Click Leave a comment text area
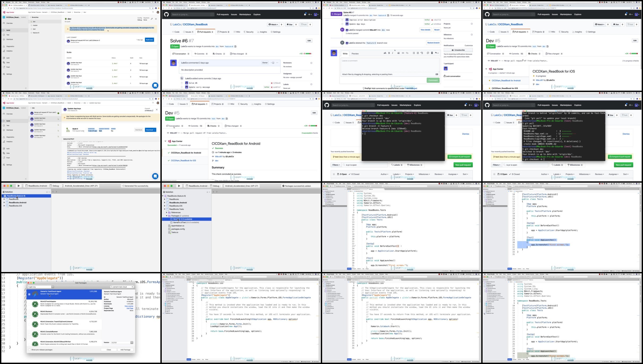This screenshot has width=643, height=364. (390, 65)
